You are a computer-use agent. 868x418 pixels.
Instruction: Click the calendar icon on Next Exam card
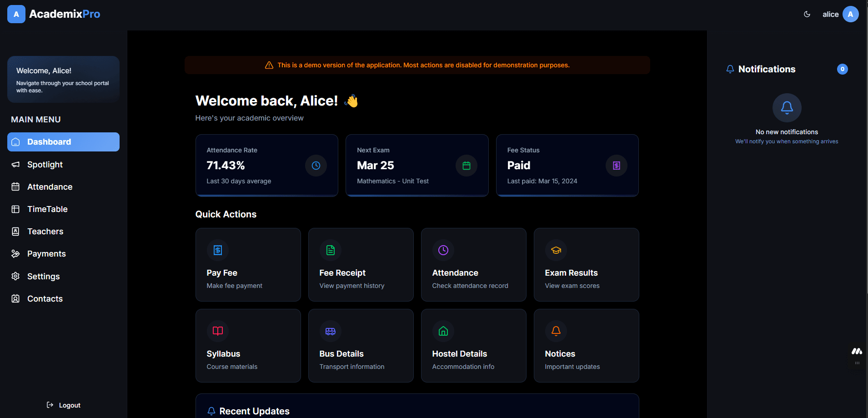pyautogui.click(x=466, y=166)
